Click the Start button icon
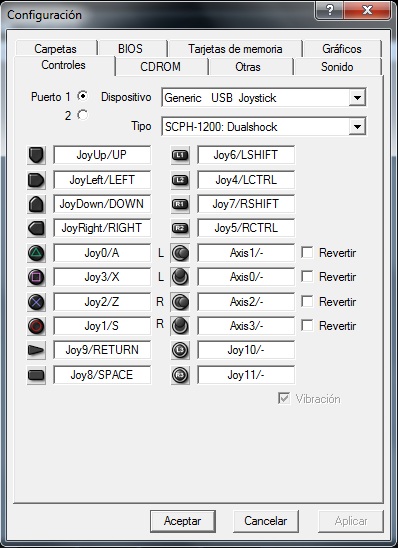This screenshot has height=548, width=398. pos(36,350)
